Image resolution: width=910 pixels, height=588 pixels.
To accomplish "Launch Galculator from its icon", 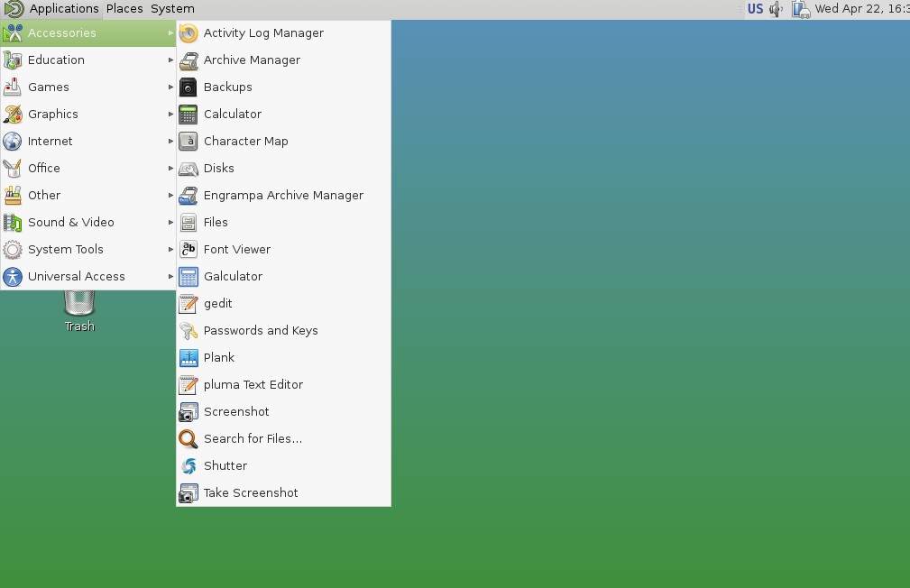I will [x=188, y=277].
